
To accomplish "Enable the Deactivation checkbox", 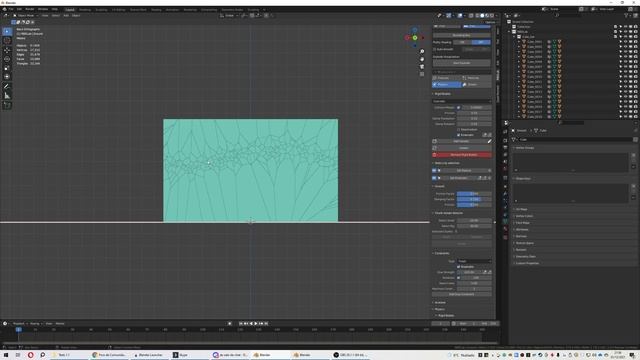I will tap(459, 129).
